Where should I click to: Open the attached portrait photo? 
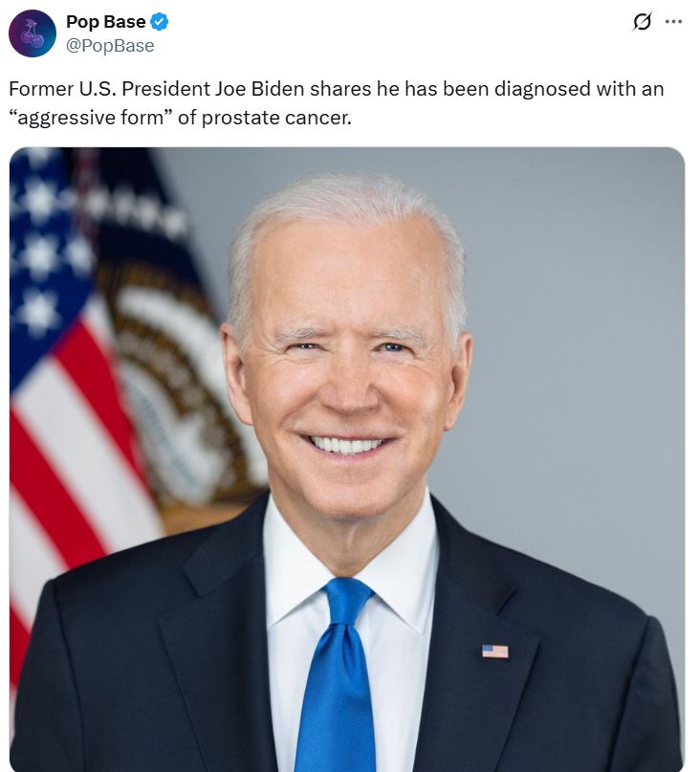[x=347, y=459]
